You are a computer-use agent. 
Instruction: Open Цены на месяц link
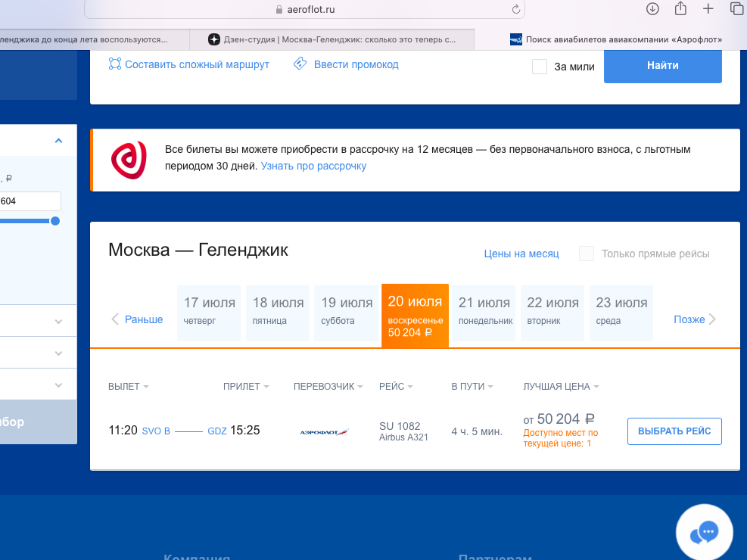pyautogui.click(x=521, y=254)
